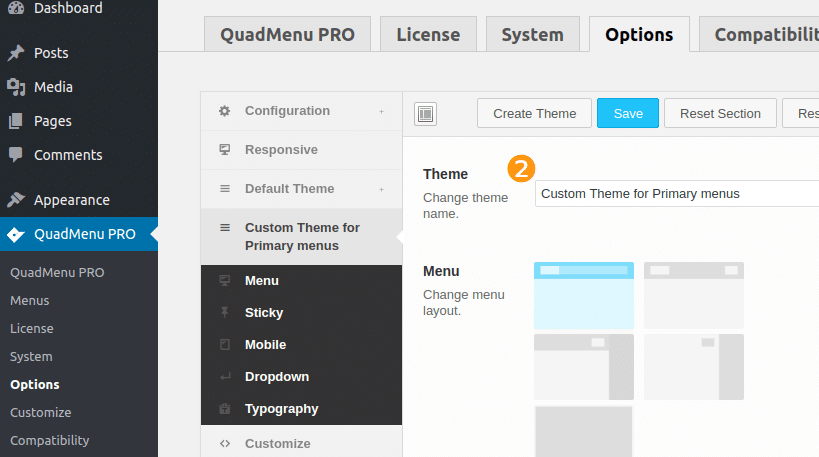Image resolution: width=819 pixels, height=457 pixels.
Task: Click the Comments speech bubble icon
Action: (16, 155)
